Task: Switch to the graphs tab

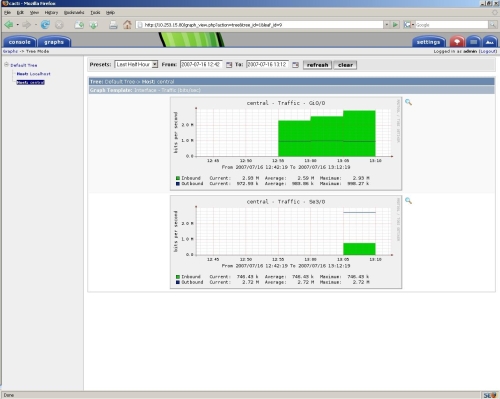Action: tap(54, 42)
